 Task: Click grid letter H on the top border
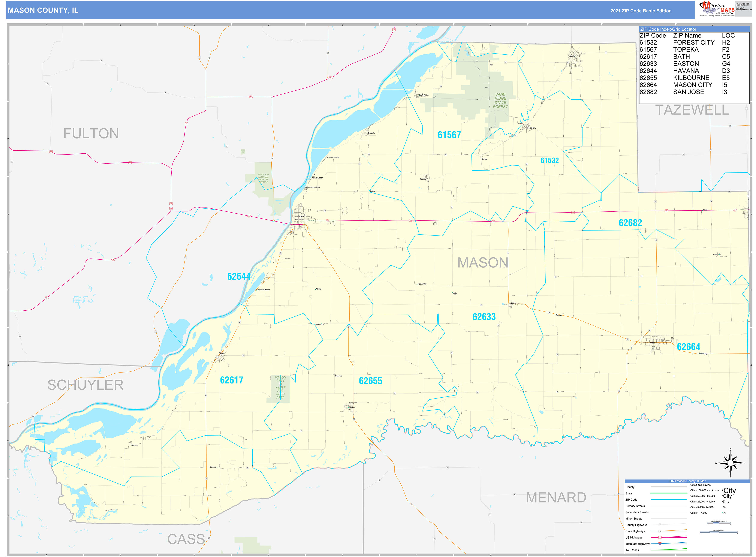pyautogui.click(x=564, y=25)
